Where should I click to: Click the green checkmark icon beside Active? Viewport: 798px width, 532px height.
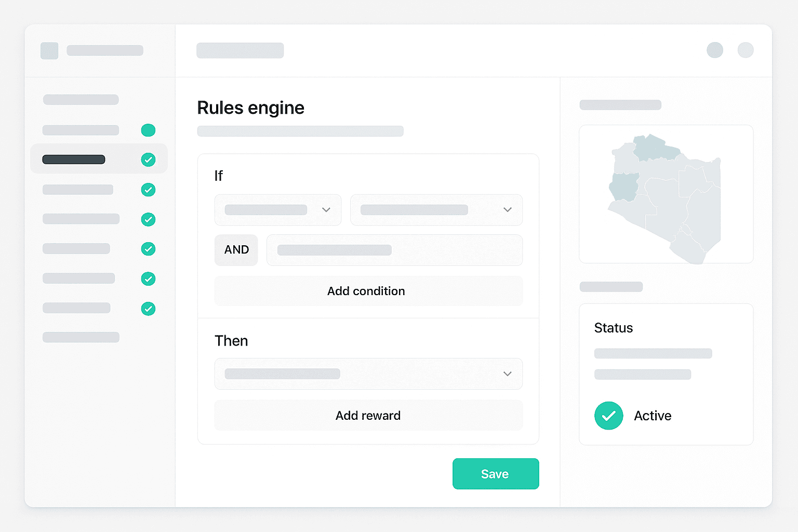click(x=608, y=416)
